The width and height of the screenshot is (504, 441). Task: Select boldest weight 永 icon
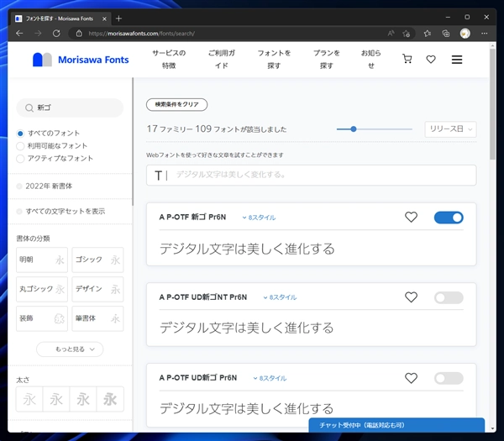tap(110, 400)
